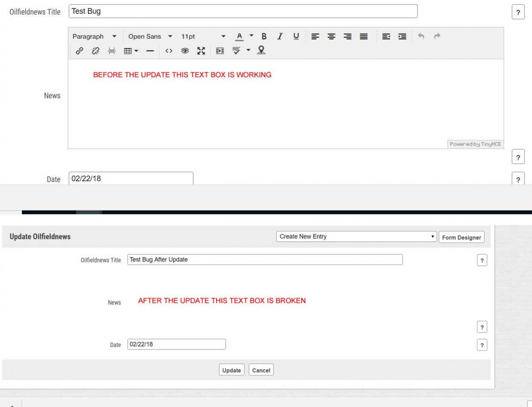Open the Paragraph format dropdown

point(94,37)
